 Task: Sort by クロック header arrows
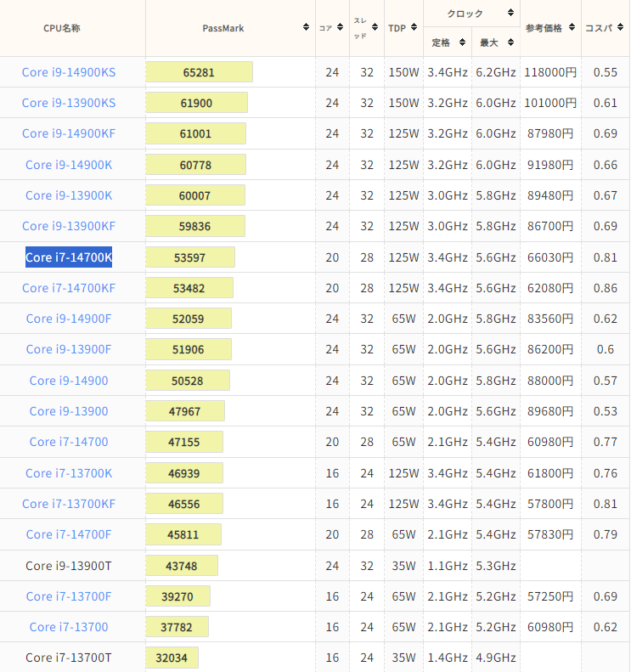click(x=510, y=13)
